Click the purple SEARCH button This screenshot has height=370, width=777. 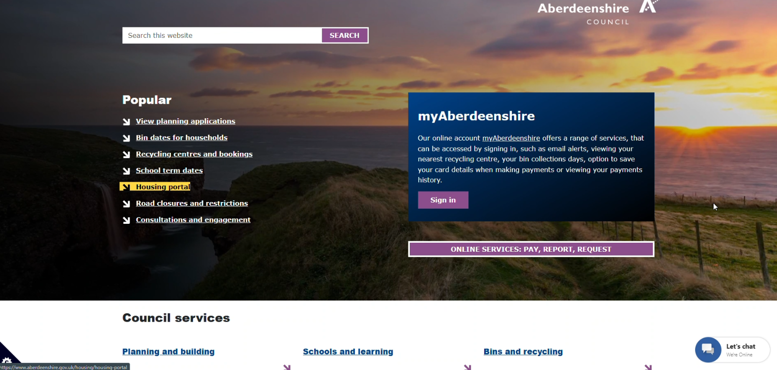pos(344,36)
